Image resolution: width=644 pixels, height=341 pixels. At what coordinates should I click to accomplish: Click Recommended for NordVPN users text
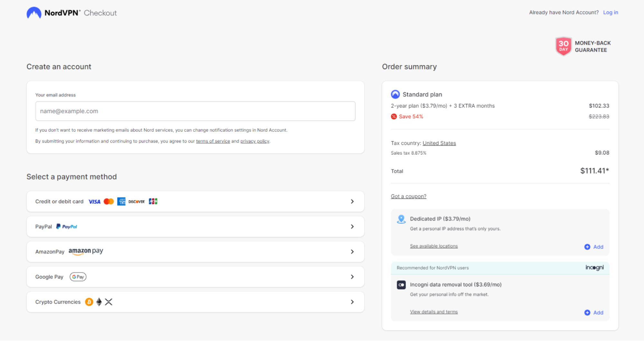433,268
